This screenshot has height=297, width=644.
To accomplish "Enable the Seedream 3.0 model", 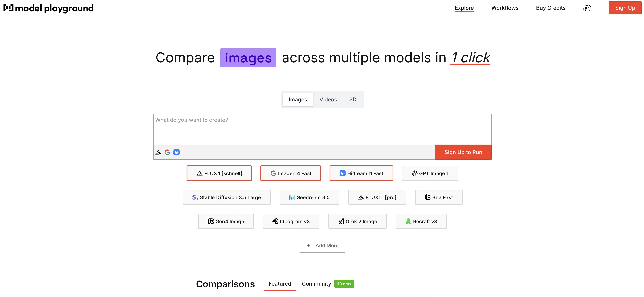I will tap(309, 197).
